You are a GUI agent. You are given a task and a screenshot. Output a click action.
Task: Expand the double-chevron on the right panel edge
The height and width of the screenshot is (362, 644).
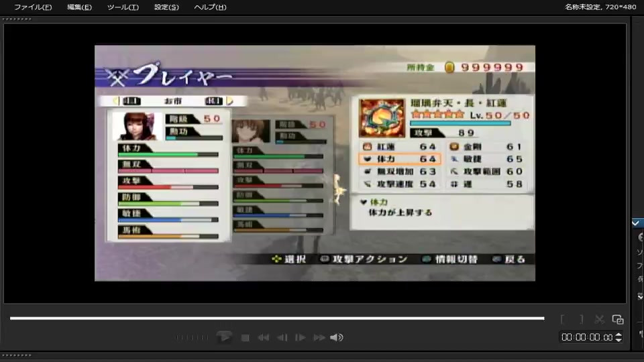point(640,296)
